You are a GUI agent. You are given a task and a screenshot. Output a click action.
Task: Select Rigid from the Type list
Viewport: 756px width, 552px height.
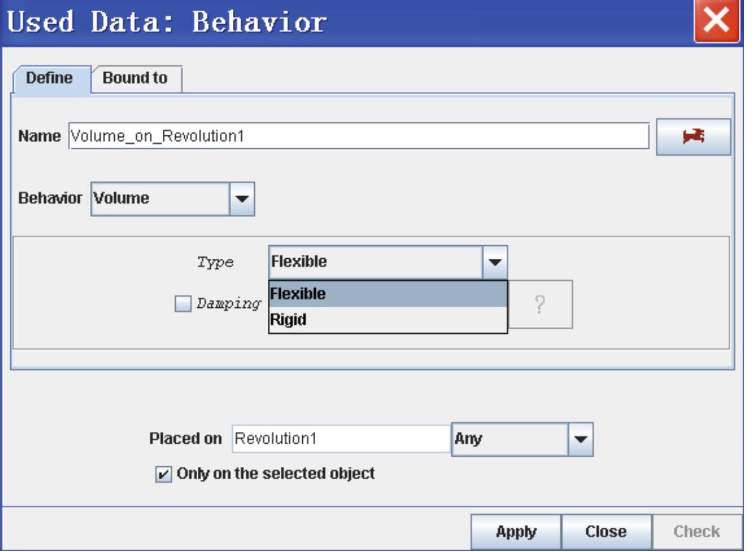(x=387, y=320)
